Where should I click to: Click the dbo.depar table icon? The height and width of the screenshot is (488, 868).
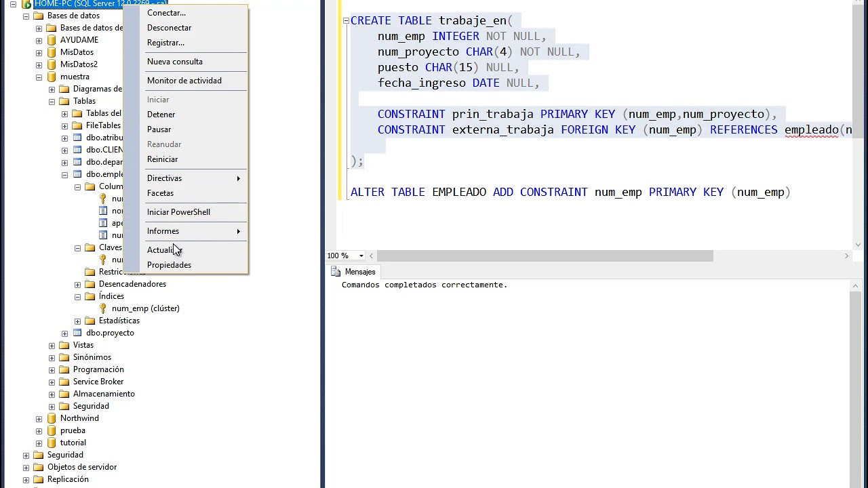tap(77, 162)
